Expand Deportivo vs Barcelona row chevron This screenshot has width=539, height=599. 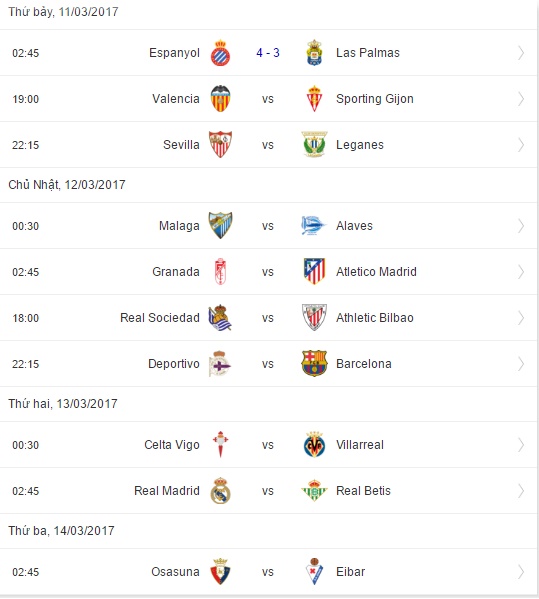521,363
